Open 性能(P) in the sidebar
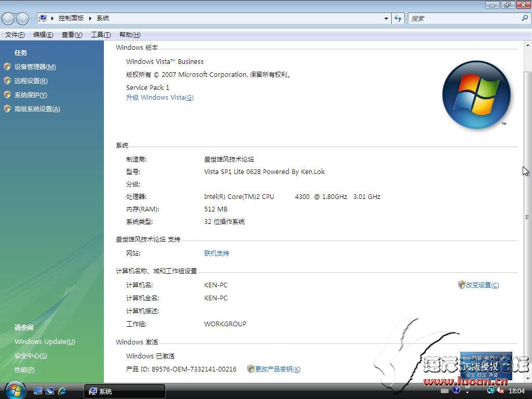 click(x=24, y=370)
